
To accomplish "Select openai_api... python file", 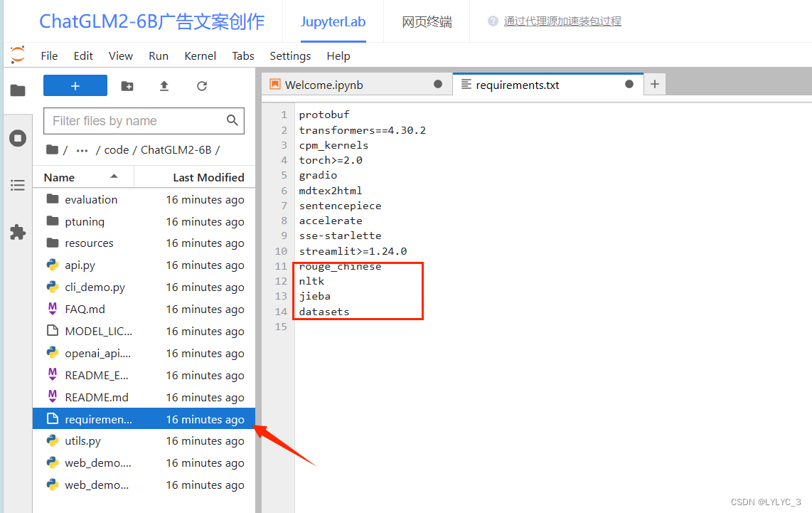I will coord(144,354).
